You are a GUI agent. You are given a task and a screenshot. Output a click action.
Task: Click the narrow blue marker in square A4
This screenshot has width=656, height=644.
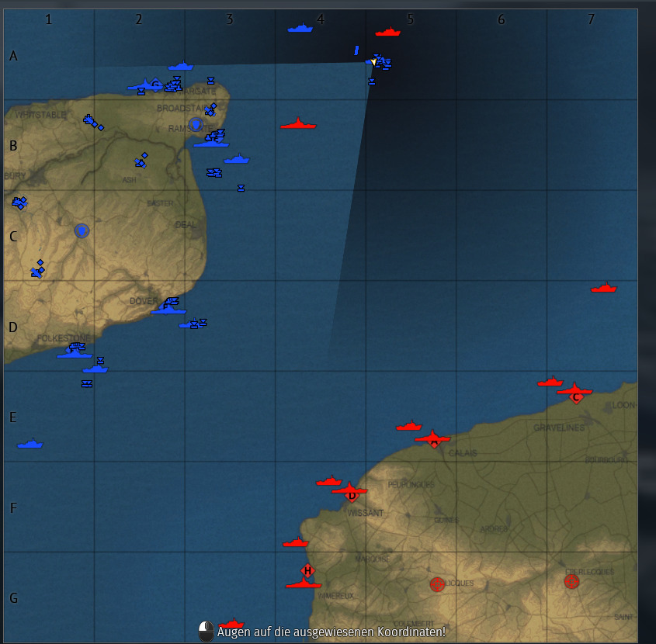click(x=356, y=50)
